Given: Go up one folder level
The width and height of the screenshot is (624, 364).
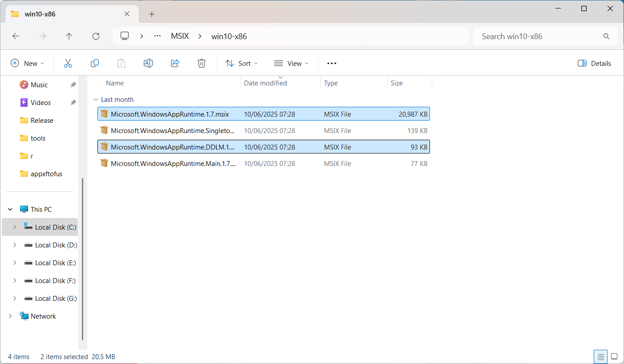Looking at the screenshot, I should point(69,36).
